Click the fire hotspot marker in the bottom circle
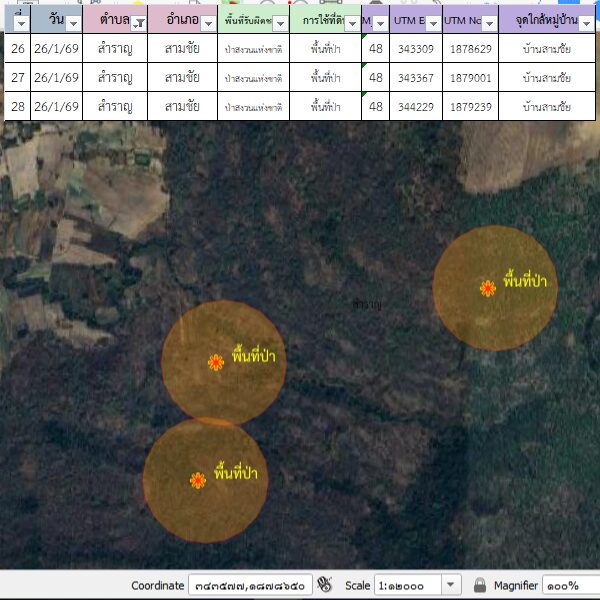The image size is (600, 600). (x=198, y=480)
